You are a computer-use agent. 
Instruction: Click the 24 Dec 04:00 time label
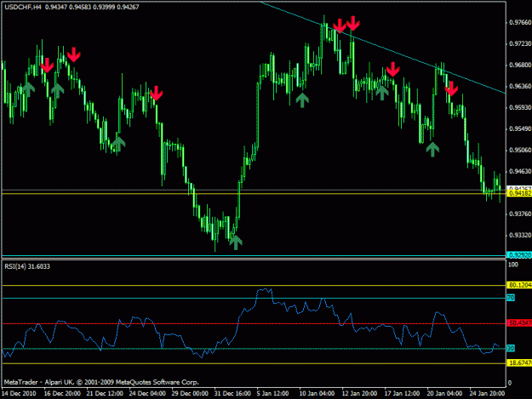click(x=147, y=394)
